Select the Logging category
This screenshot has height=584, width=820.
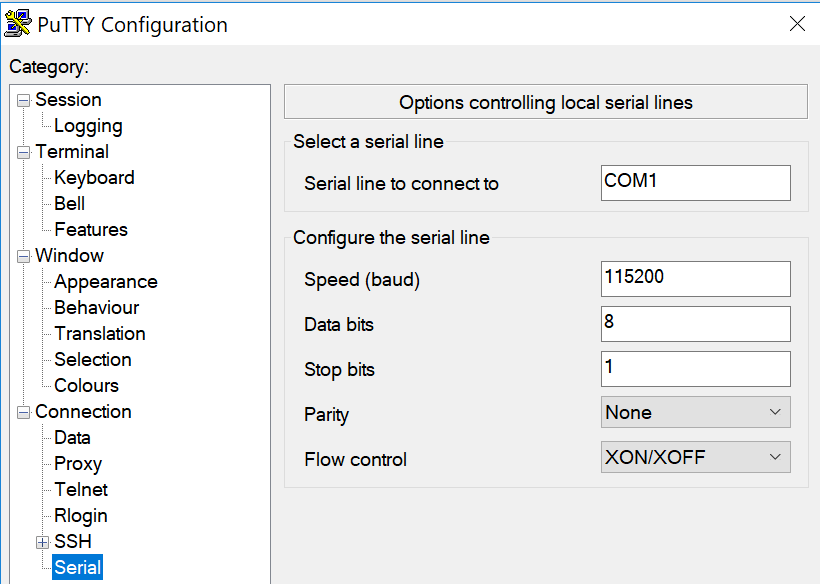88,126
